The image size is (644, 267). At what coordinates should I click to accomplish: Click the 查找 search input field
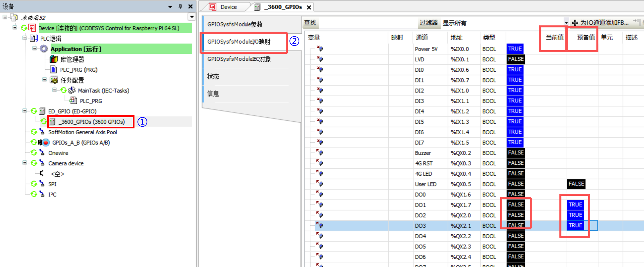tap(367, 23)
